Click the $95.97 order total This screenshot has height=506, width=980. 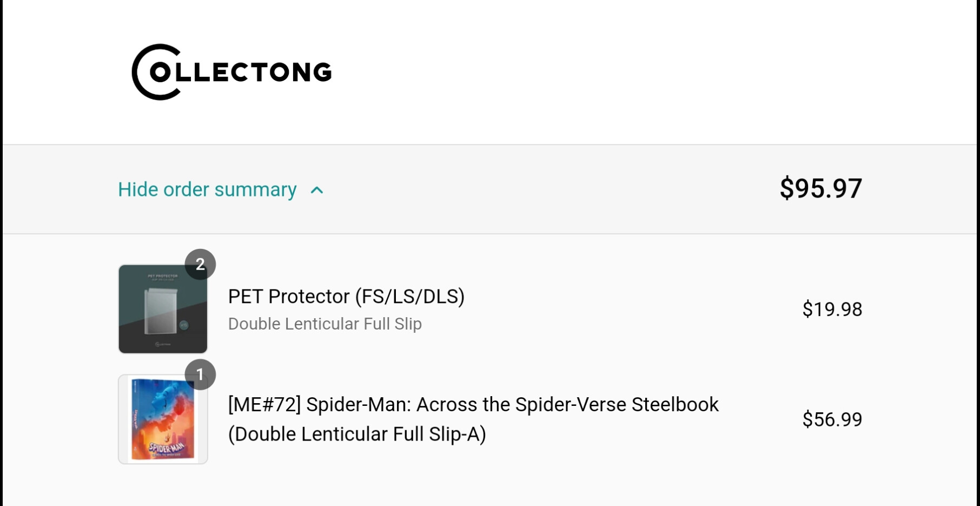(820, 188)
